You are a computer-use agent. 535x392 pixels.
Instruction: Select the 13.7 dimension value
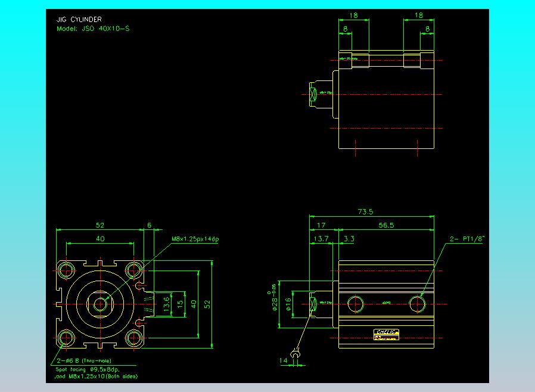(x=321, y=238)
